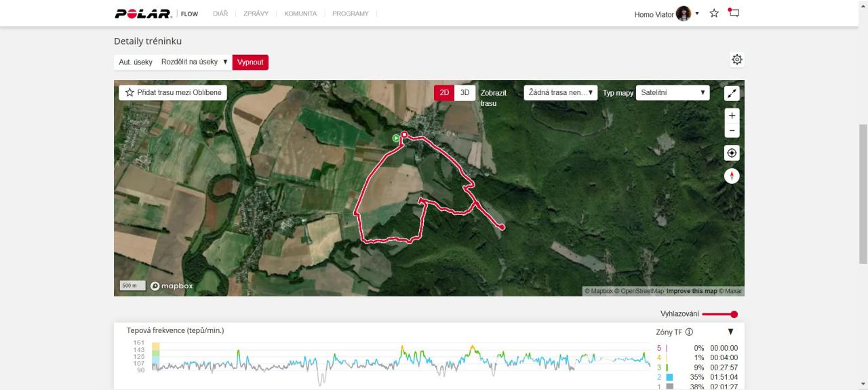The width and height of the screenshot is (868, 390).
Task: Open the notifications icon in header
Action: tap(733, 13)
